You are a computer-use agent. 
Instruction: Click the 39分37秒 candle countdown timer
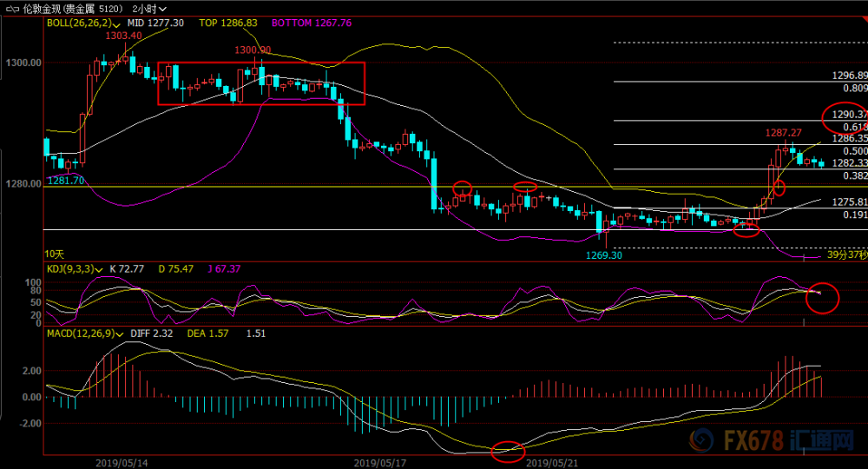pos(847,254)
